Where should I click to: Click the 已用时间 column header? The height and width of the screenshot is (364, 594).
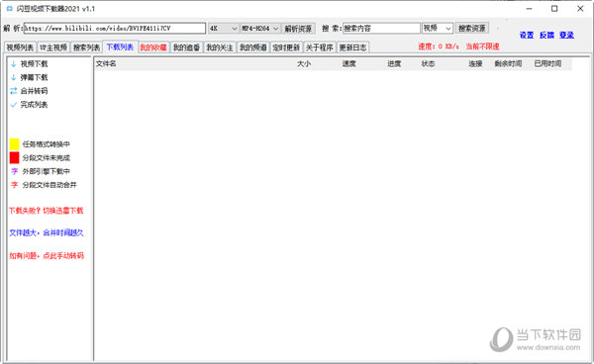coord(547,63)
